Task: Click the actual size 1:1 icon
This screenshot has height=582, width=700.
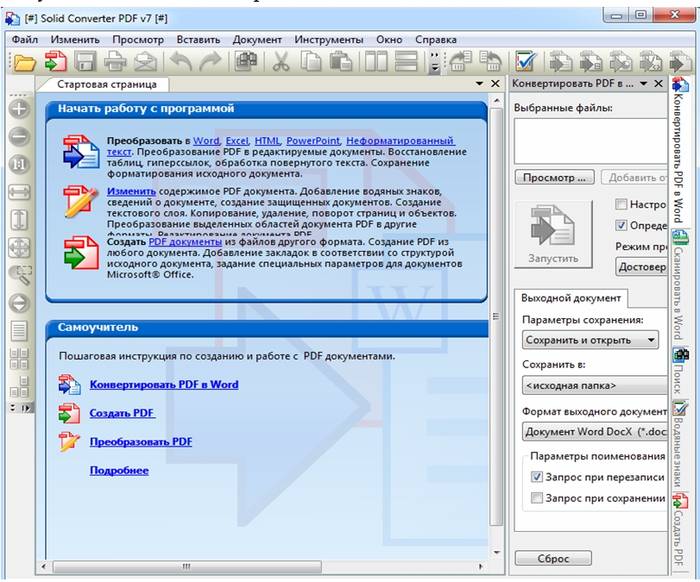Action: pos(19,164)
